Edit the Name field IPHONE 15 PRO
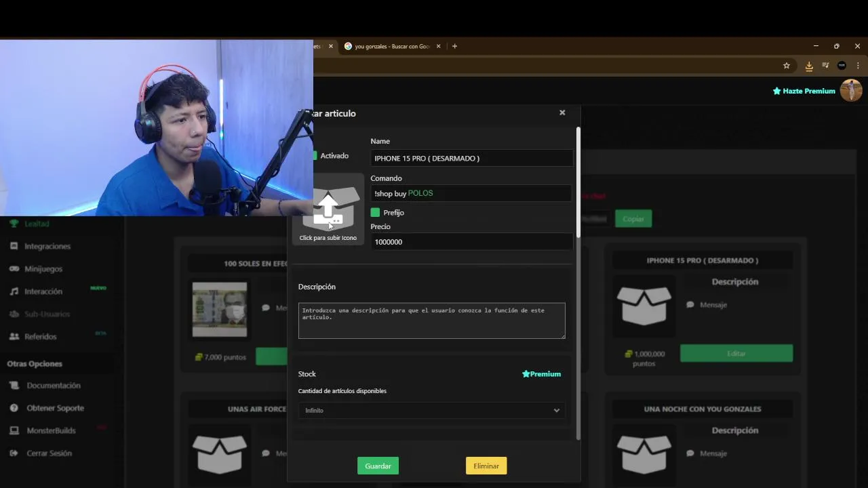 (471, 158)
